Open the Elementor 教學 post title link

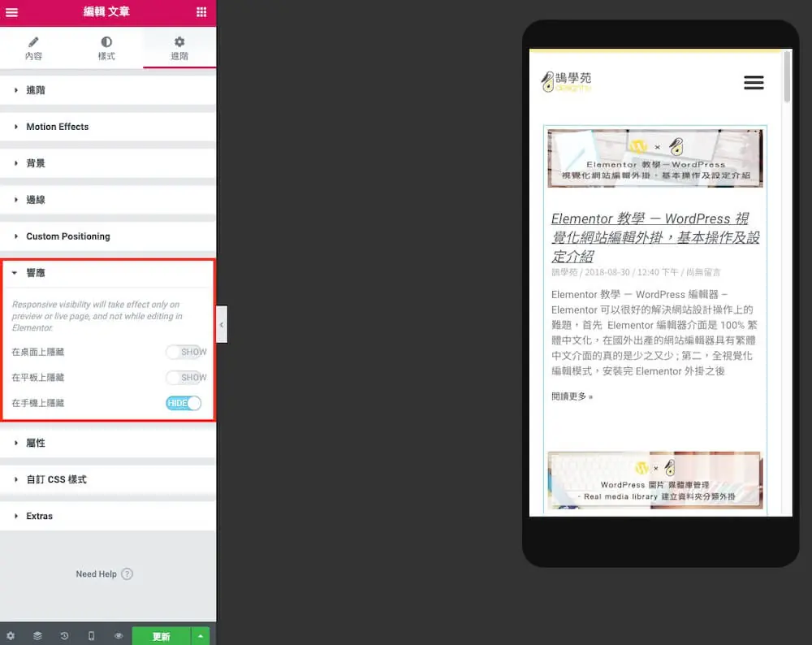pos(655,237)
